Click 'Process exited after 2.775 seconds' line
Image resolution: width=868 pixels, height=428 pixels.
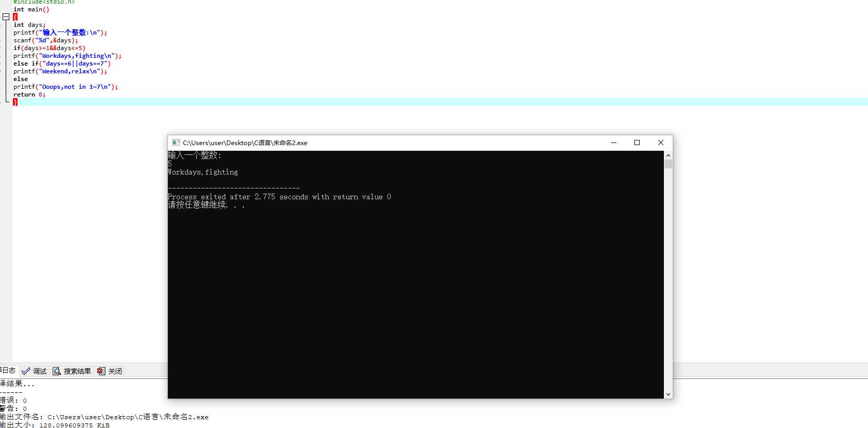click(280, 197)
